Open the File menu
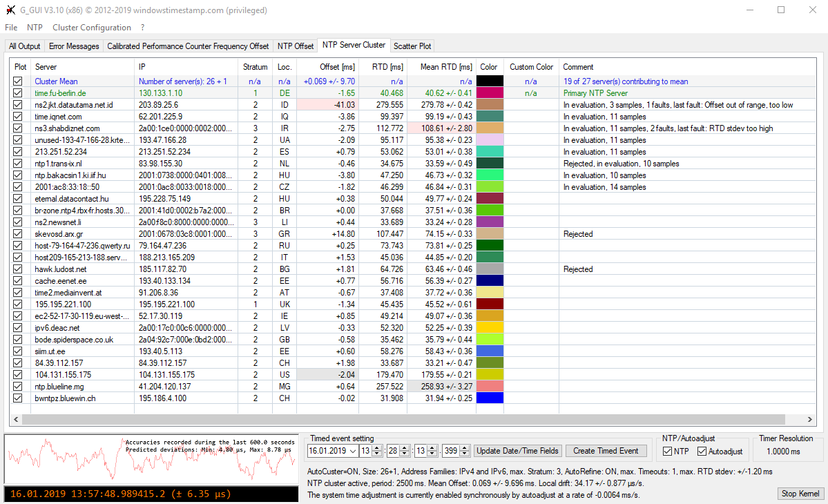The width and height of the screenshot is (828, 504). point(11,28)
